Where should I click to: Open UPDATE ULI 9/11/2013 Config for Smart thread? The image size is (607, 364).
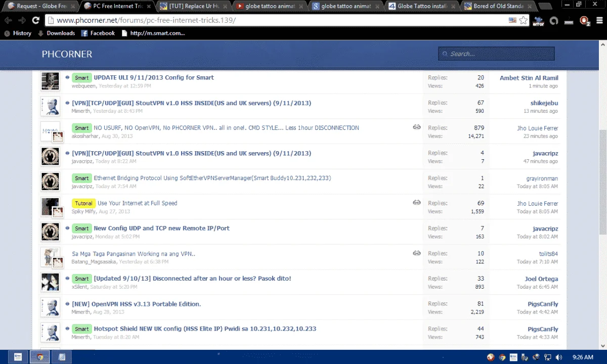click(x=154, y=78)
